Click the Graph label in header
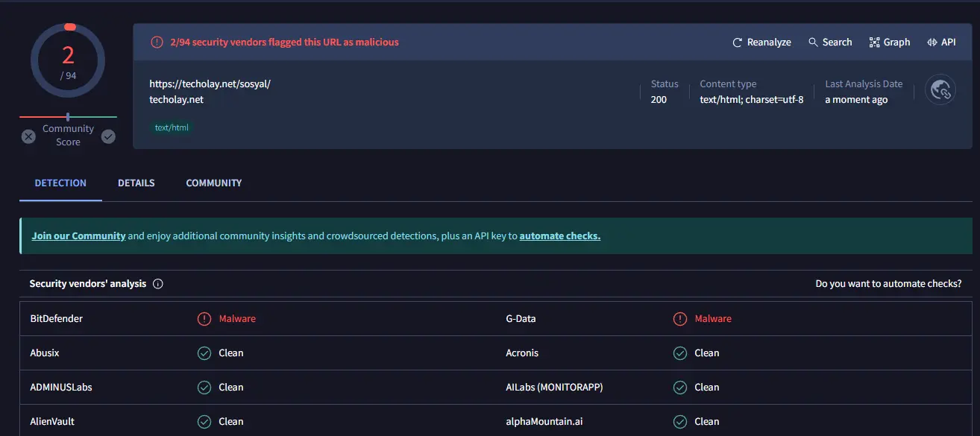This screenshot has height=436, width=980. click(x=896, y=42)
